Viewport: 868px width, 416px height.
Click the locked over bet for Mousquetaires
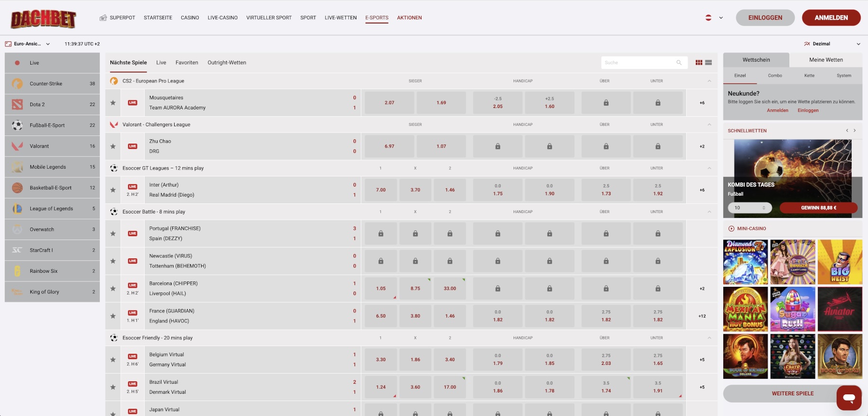[x=606, y=103]
